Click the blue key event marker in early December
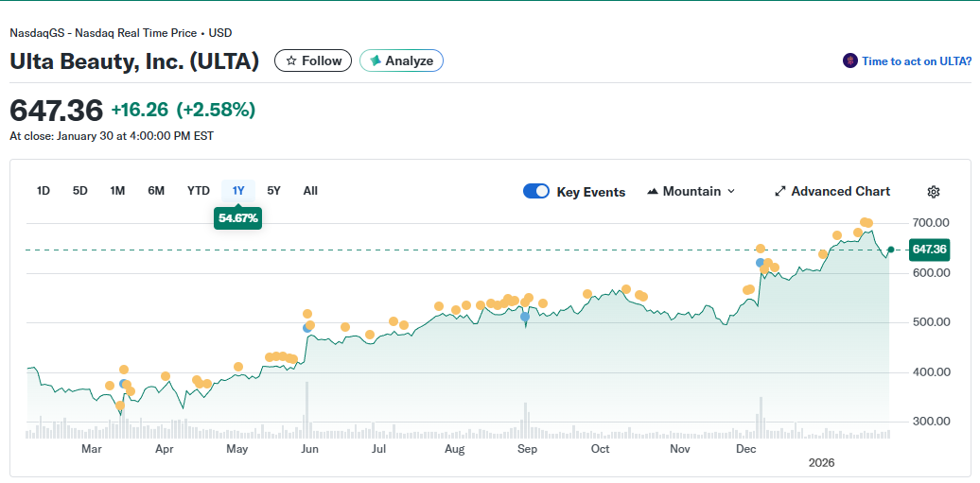Image resolution: width=980 pixels, height=483 pixels. coord(760,263)
